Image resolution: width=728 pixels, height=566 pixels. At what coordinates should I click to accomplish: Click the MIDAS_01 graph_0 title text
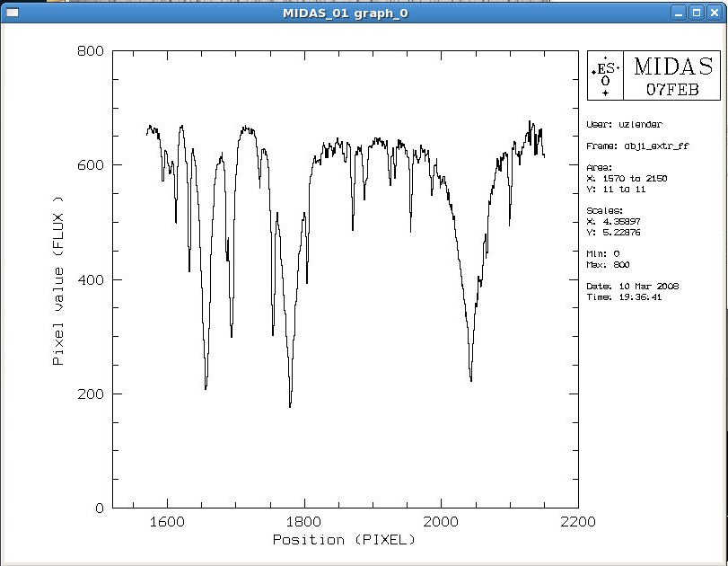coord(345,11)
